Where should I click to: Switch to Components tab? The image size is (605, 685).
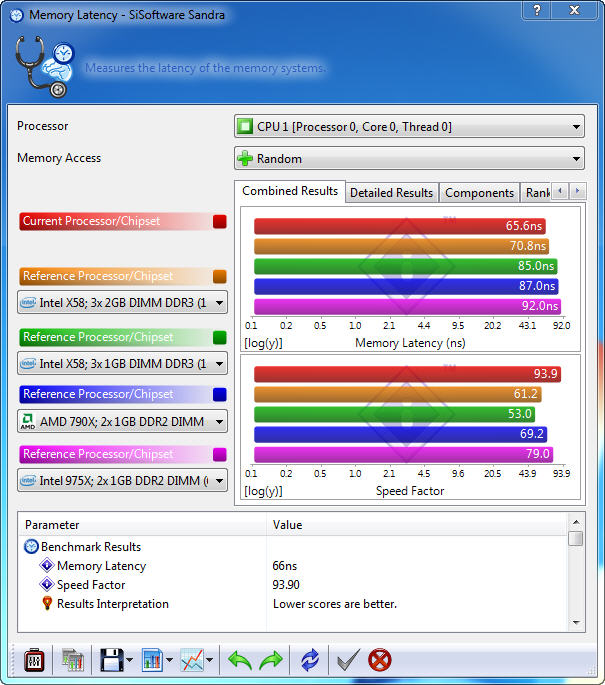[479, 193]
